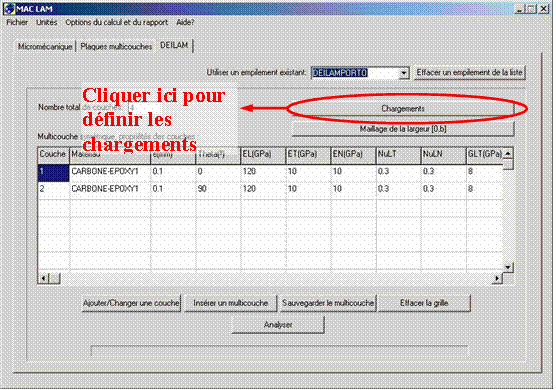Click the EN(GPa) column header
Screen dimensions: 556x390
(353, 155)
